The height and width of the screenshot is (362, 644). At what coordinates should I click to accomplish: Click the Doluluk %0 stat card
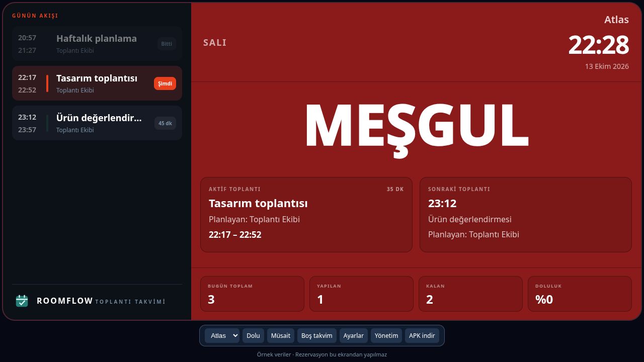(x=580, y=294)
